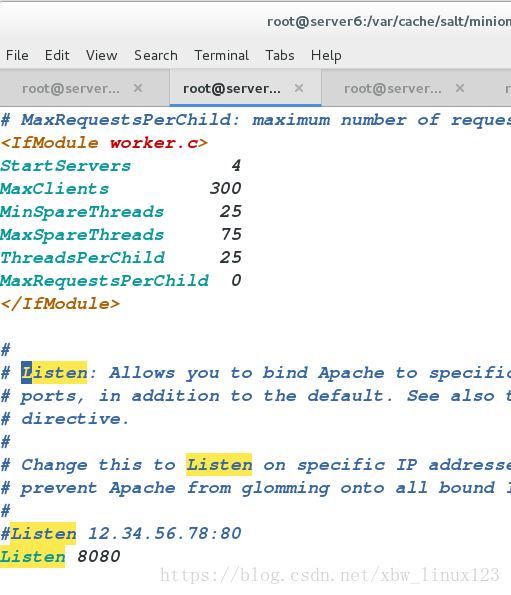511x595 pixels.
Task: Open the Help menu
Action: (326, 56)
